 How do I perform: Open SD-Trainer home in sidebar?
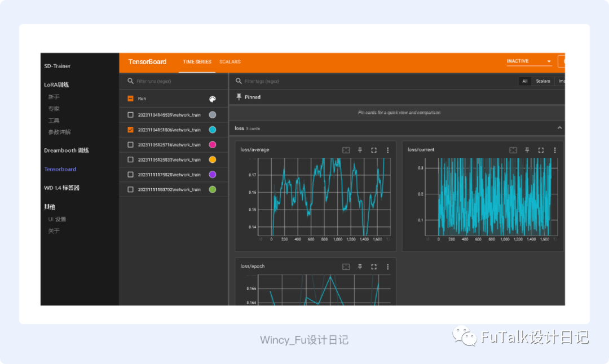click(x=57, y=66)
